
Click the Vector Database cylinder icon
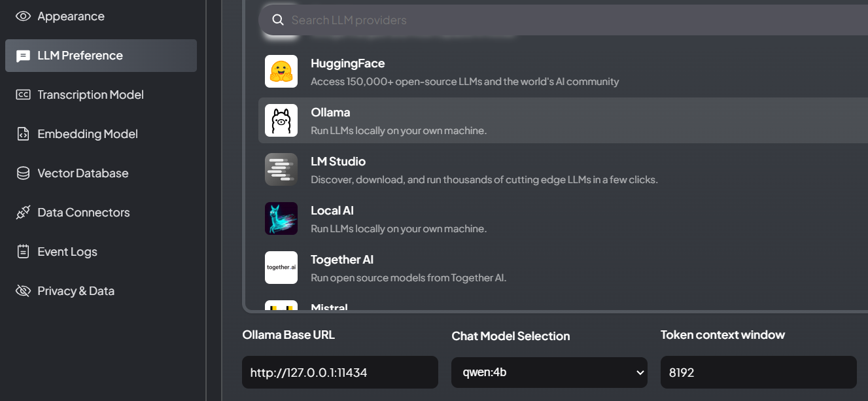click(23, 173)
